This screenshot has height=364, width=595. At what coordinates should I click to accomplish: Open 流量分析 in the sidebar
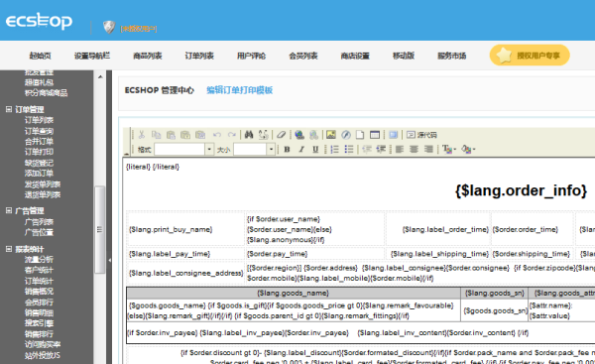coord(39,260)
